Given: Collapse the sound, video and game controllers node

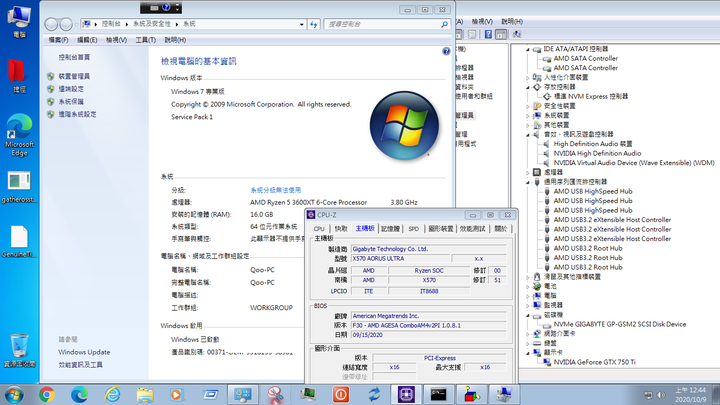Looking at the screenshot, I should coord(528,135).
